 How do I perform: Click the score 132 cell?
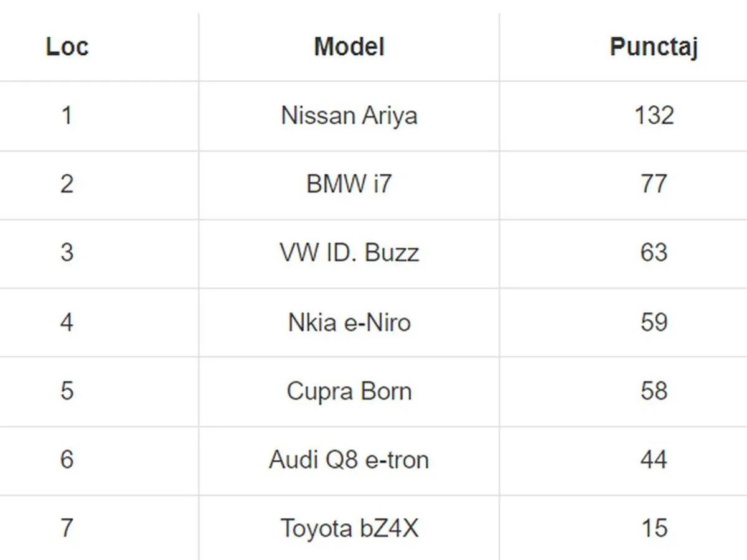click(654, 116)
